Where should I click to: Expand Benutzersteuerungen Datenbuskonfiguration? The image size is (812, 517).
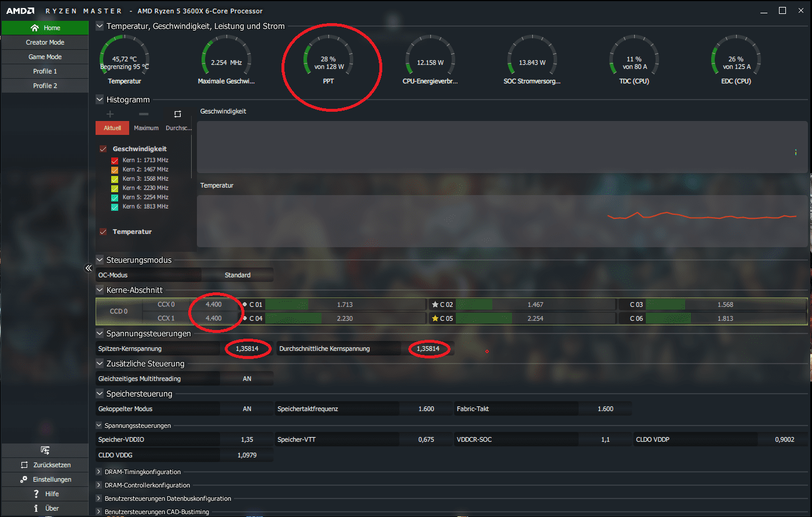click(x=99, y=498)
